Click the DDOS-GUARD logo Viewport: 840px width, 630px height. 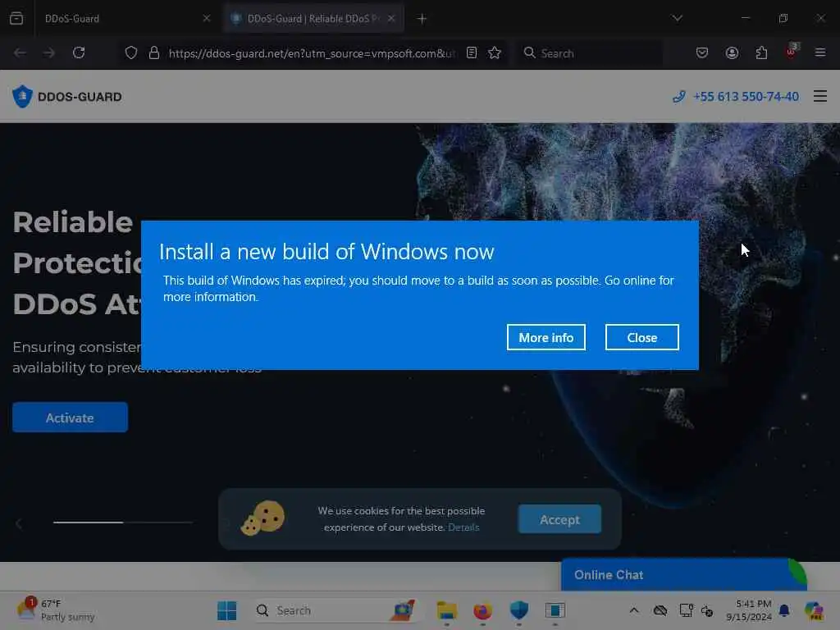(67, 97)
